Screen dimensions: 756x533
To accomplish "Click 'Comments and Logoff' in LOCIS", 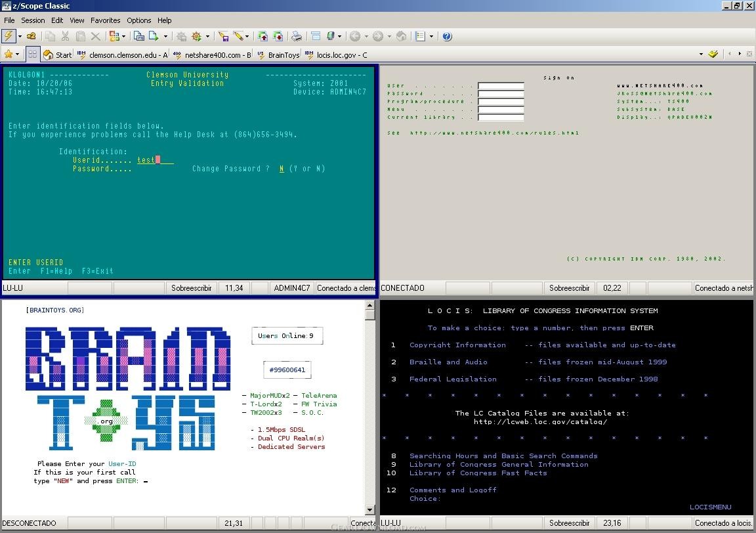I will [x=453, y=490].
